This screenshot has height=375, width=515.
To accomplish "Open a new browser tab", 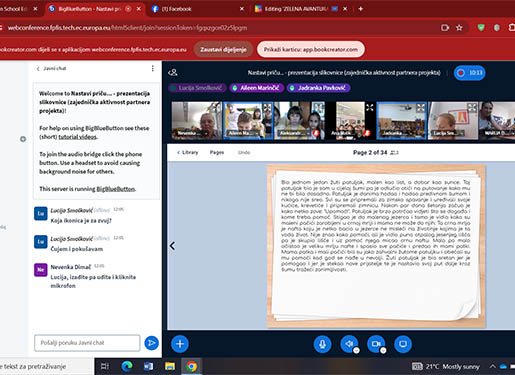I will point(361,9).
